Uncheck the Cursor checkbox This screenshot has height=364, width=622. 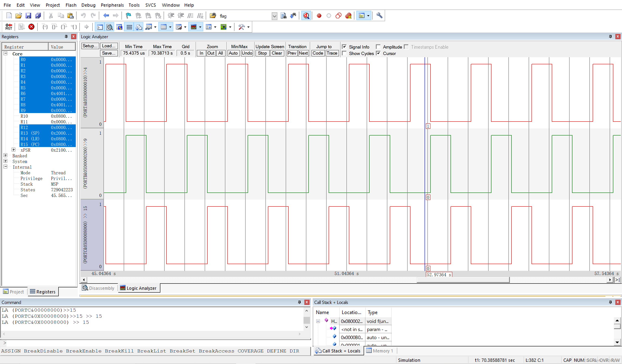click(x=378, y=53)
